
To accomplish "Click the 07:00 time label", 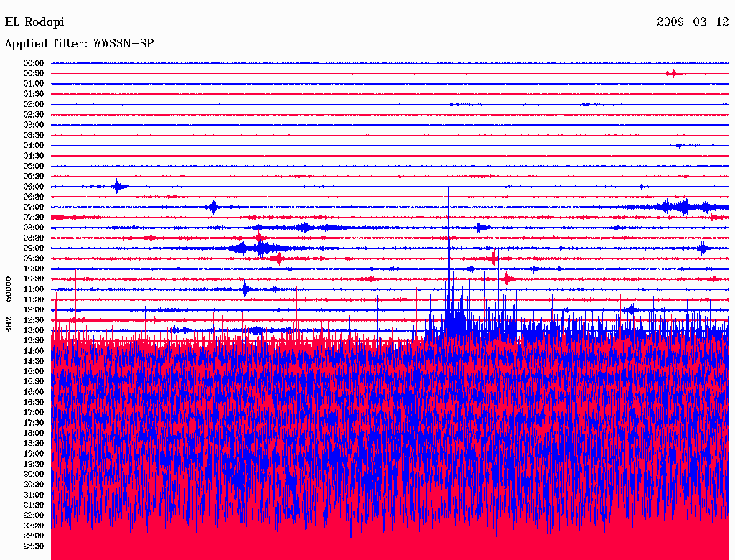I will (x=34, y=207).
